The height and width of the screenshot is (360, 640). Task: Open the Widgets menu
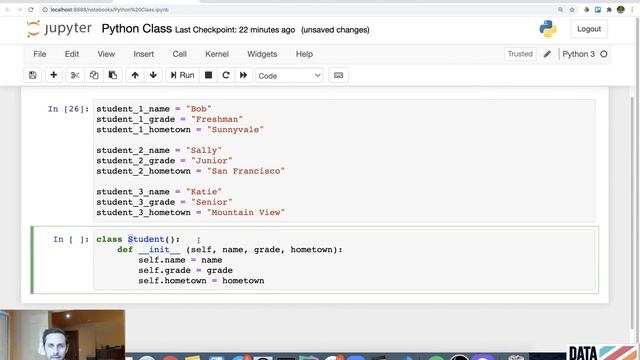pos(262,54)
